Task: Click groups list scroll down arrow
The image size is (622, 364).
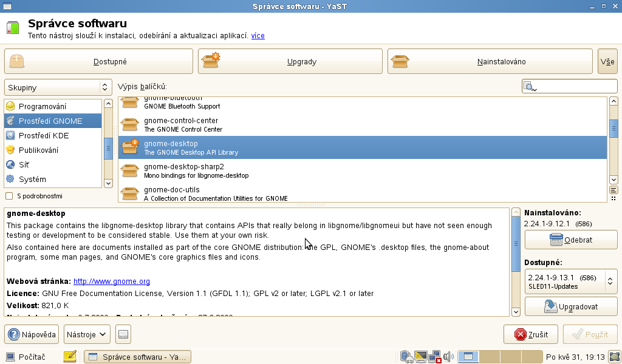Action: (x=108, y=183)
